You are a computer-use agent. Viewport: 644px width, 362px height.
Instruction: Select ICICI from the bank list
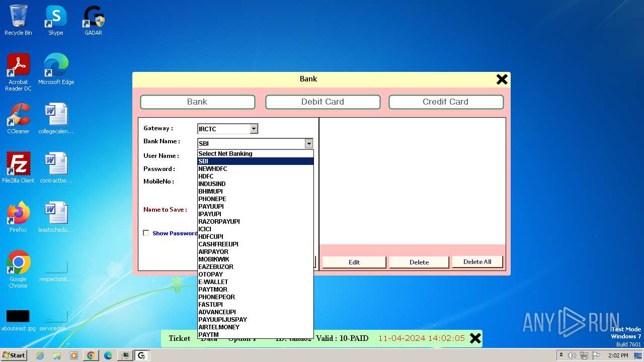click(256, 229)
